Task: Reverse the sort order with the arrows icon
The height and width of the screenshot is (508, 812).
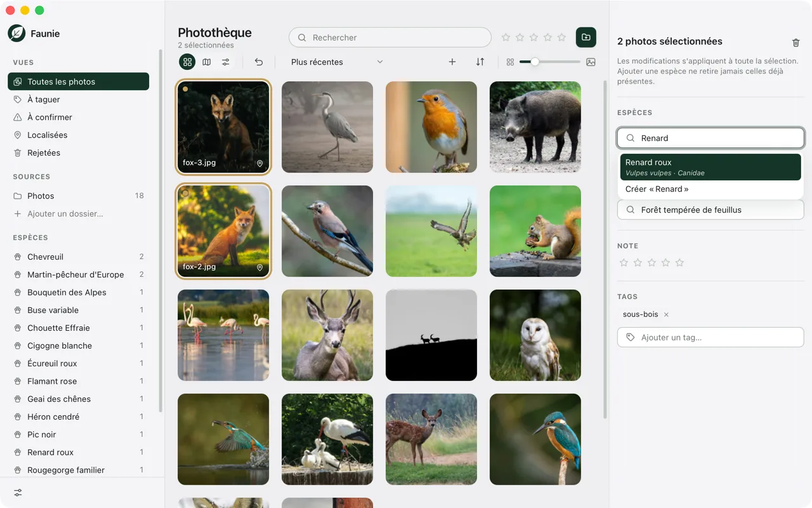Action: 480,62
